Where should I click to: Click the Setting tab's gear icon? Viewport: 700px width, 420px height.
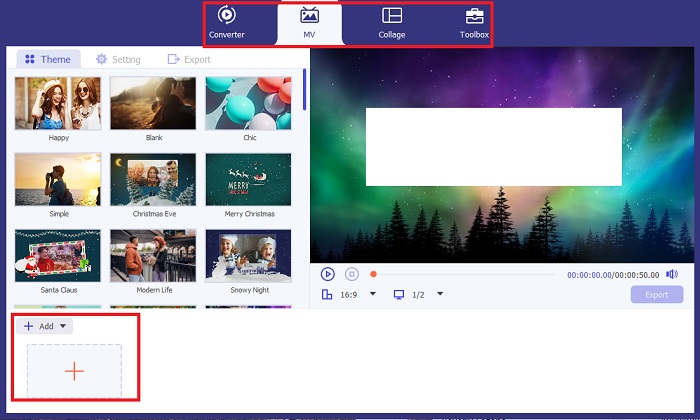102,59
